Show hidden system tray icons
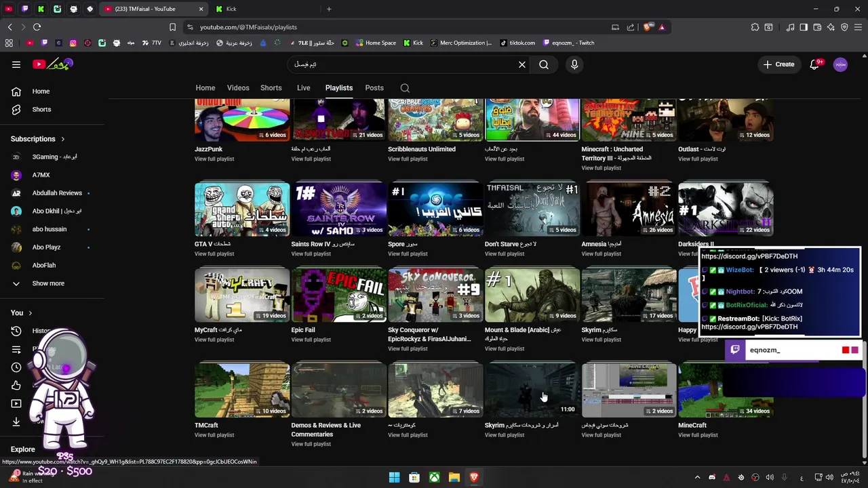Screen dimensions: 868x488 (696, 477)
